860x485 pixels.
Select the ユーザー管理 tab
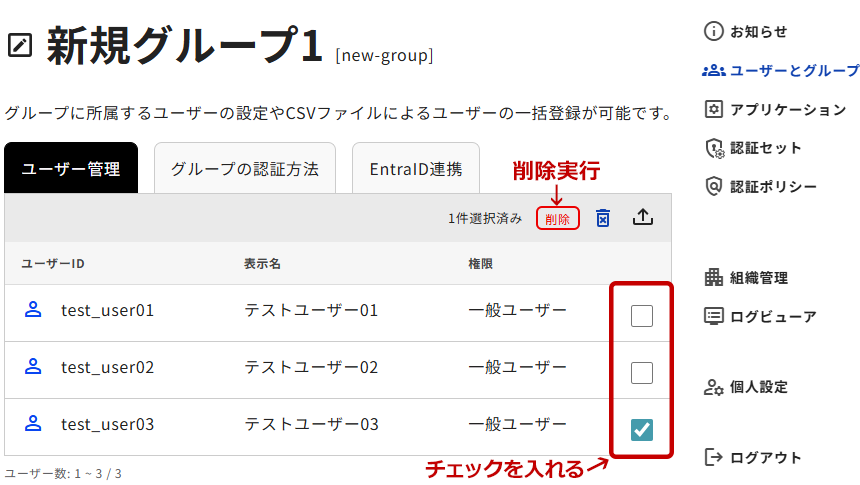(71, 169)
